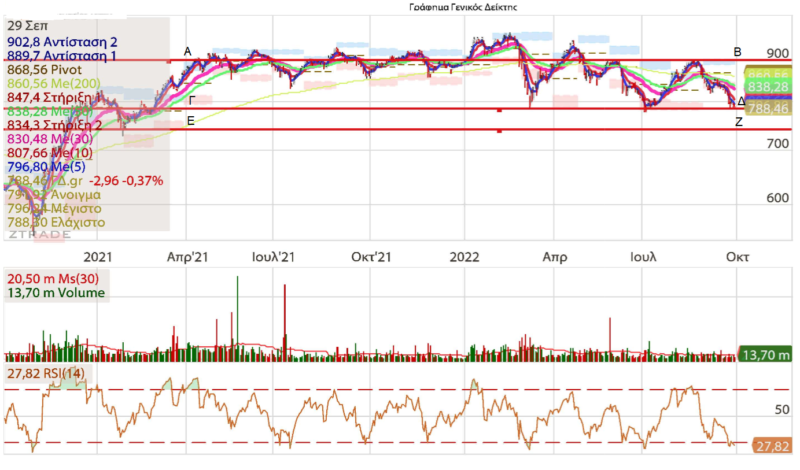Screen dimensions: 800x470
Task: Click the 13,70 m volume axis tag
Action: (766, 355)
